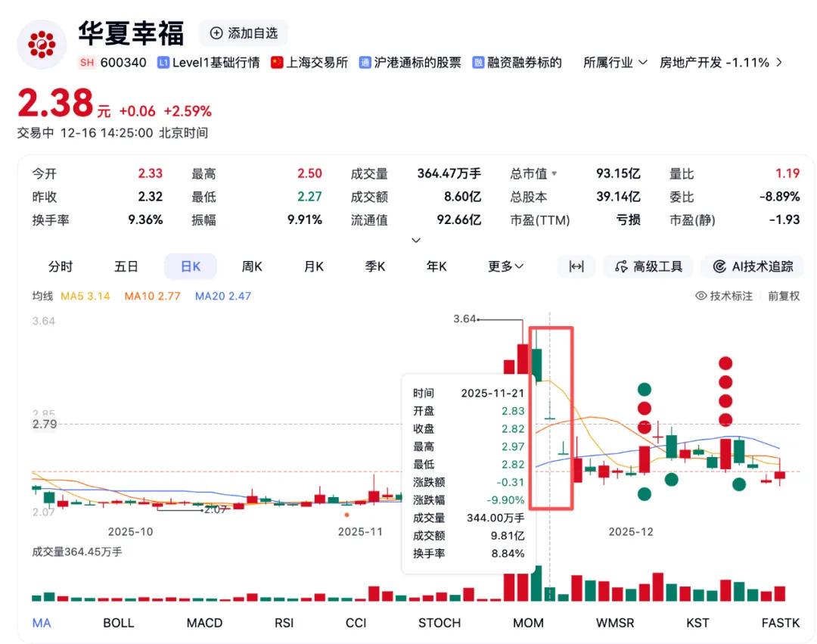
Task: Select the MACD indicator tab
Action: tap(204, 623)
